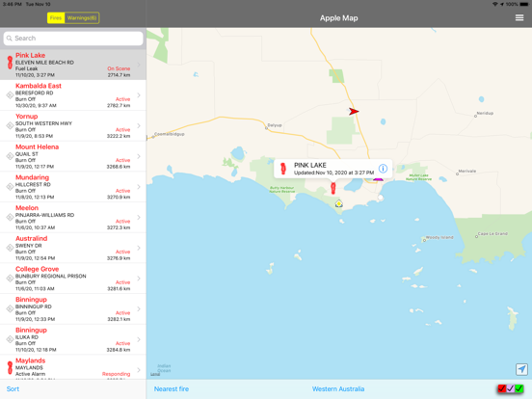
Task: Tap the Fuel Leak incident type
Action: [x=26, y=68]
